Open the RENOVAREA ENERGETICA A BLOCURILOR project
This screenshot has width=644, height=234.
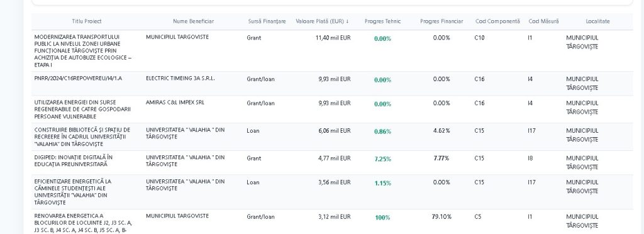84,223
